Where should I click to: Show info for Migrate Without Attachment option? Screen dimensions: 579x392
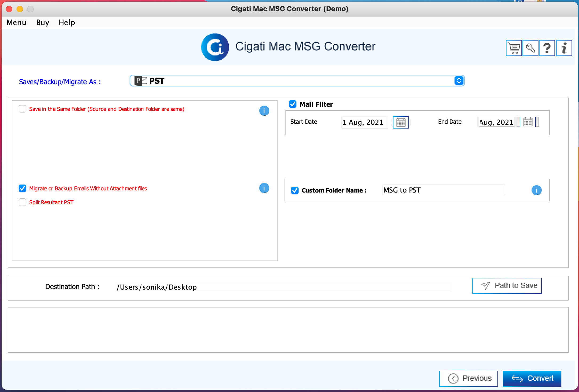click(x=264, y=188)
